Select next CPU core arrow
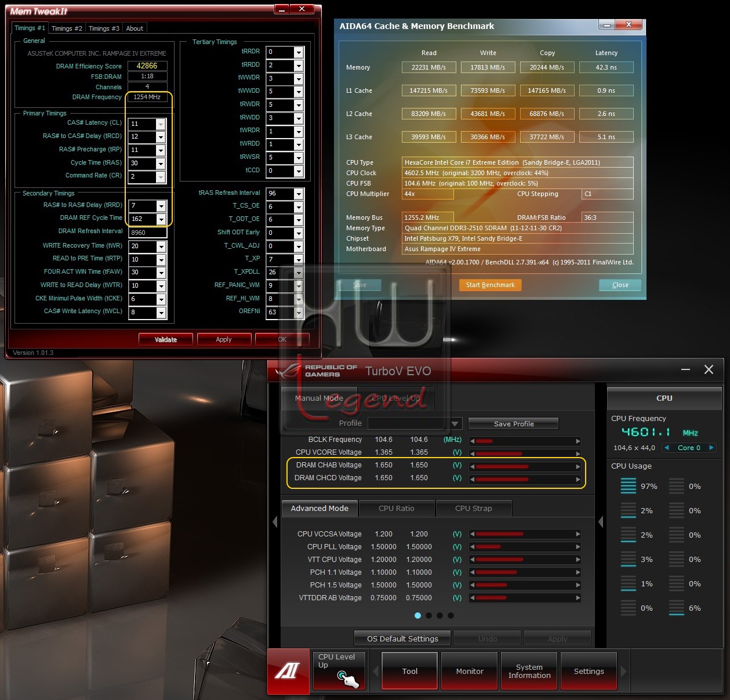The width and height of the screenshot is (730, 700). [x=711, y=447]
